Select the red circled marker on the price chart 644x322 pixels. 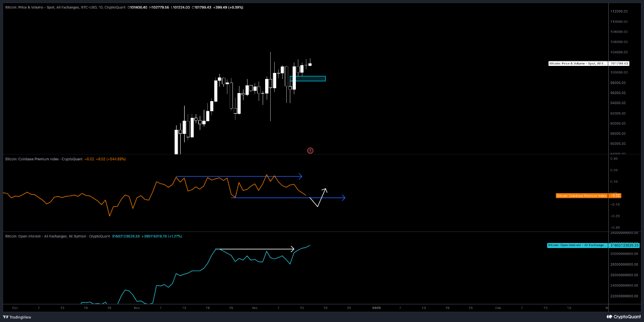pos(310,150)
